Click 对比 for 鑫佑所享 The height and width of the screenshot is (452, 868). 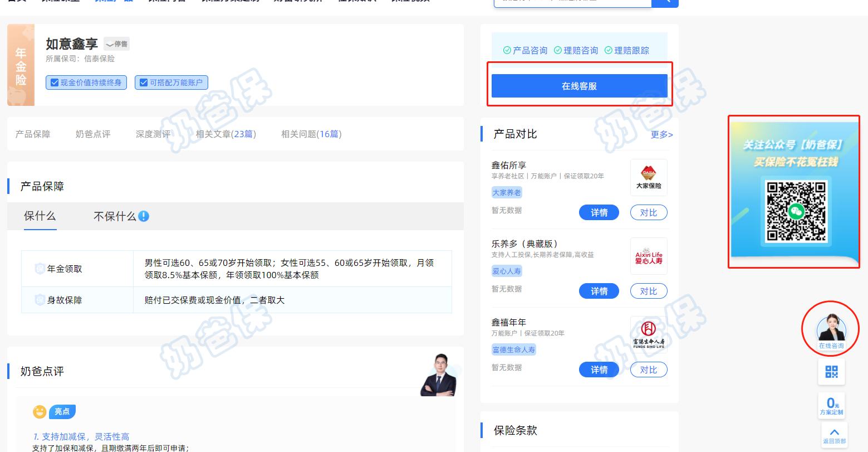tap(649, 212)
